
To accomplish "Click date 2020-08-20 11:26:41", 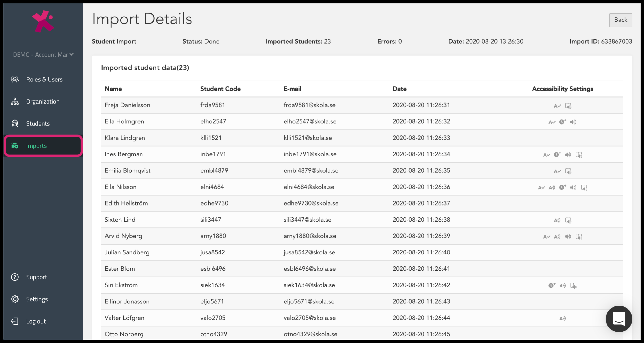I will (421, 269).
